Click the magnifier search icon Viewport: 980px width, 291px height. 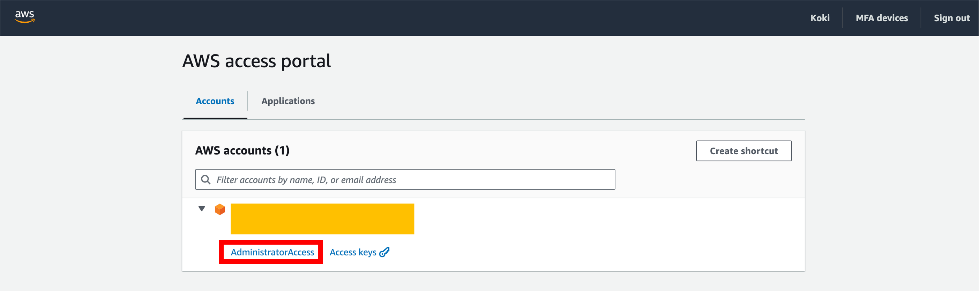205,180
